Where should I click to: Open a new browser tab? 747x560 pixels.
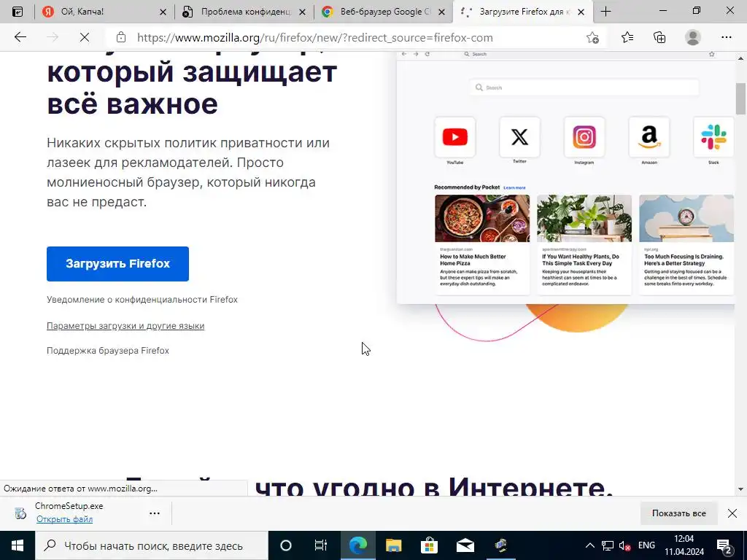tap(606, 12)
